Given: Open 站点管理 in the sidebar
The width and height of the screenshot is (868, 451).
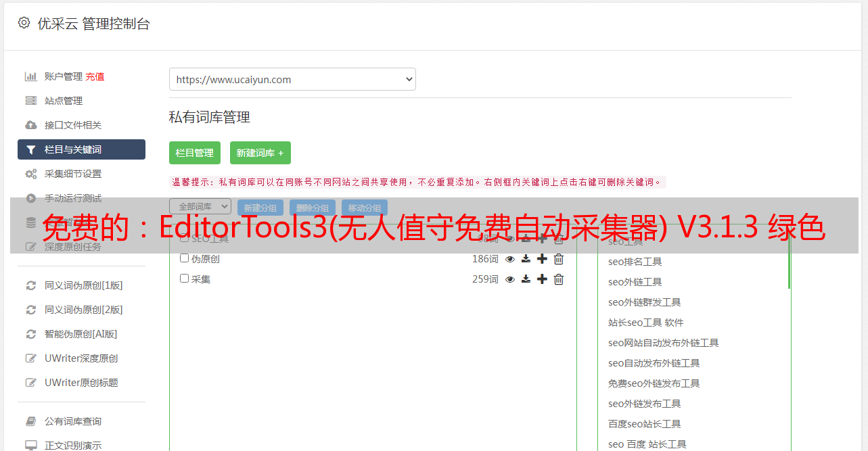Looking at the screenshot, I should (64, 101).
